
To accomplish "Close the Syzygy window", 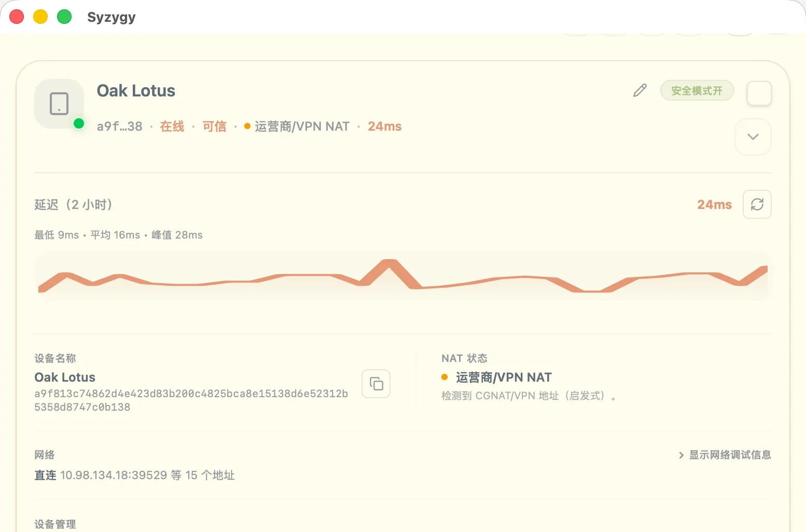I will (x=17, y=17).
